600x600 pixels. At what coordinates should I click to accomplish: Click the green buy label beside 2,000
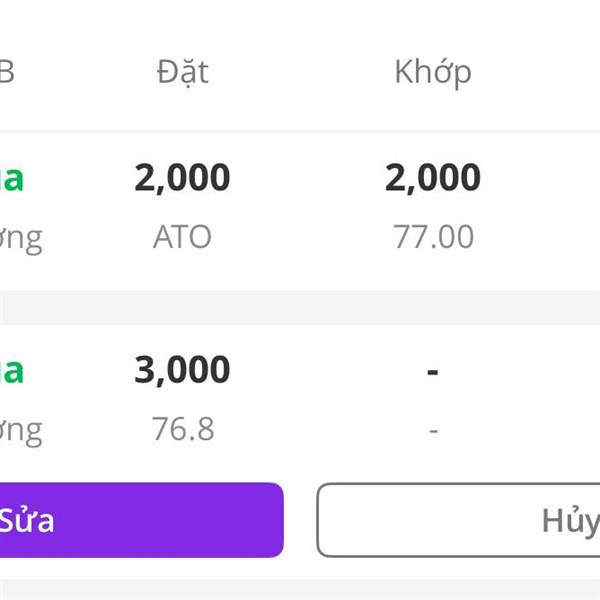point(12,178)
